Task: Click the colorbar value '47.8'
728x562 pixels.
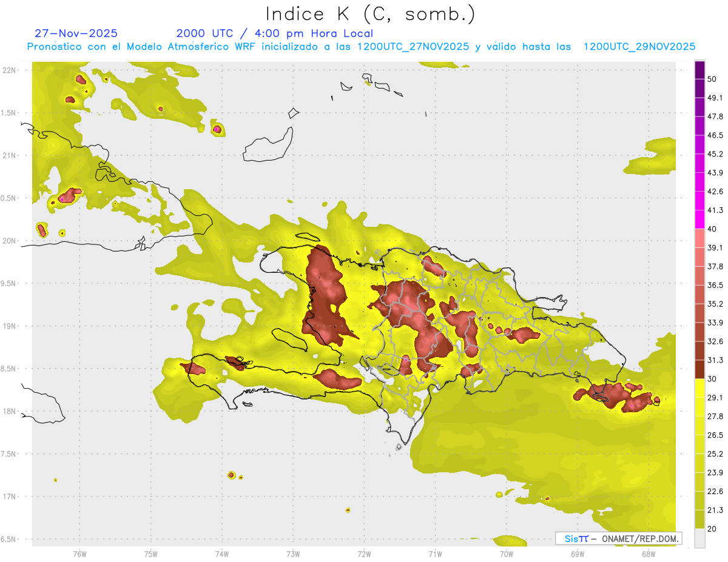Action: (716, 116)
